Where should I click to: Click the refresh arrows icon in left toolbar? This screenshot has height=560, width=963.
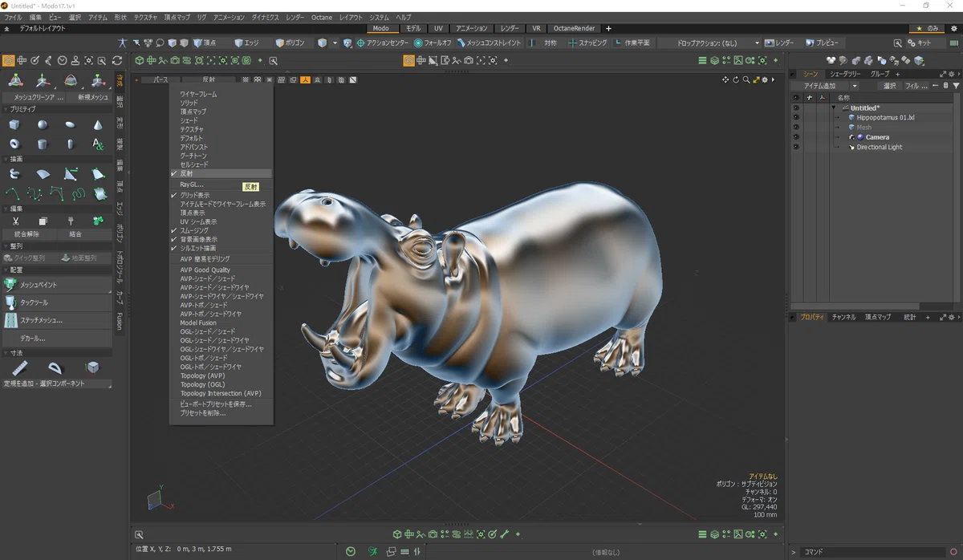click(117, 60)
